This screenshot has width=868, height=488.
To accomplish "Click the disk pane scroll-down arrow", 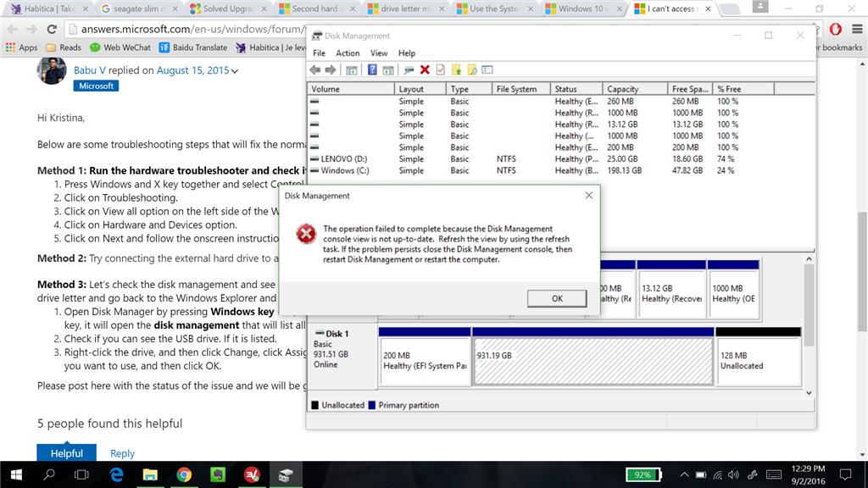I will tap(809, 393).
